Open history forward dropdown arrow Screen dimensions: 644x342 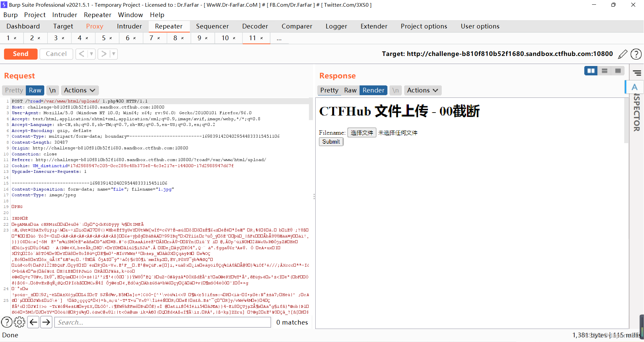pos(114,54)
